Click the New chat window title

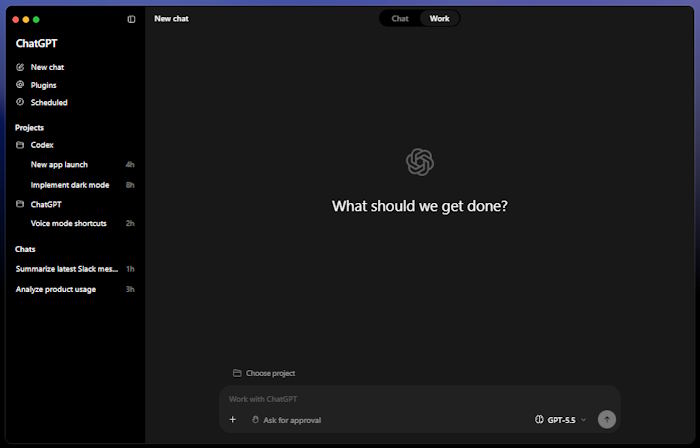[171, 19]
